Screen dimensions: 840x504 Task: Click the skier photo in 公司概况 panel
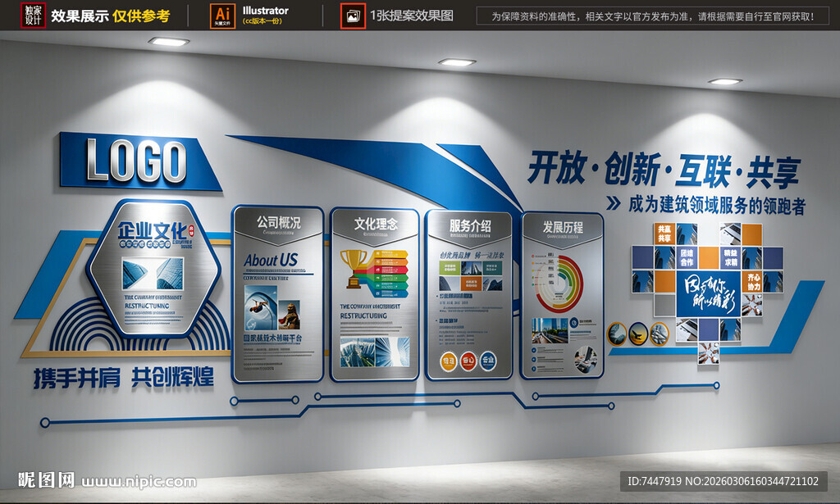(260, 307)
